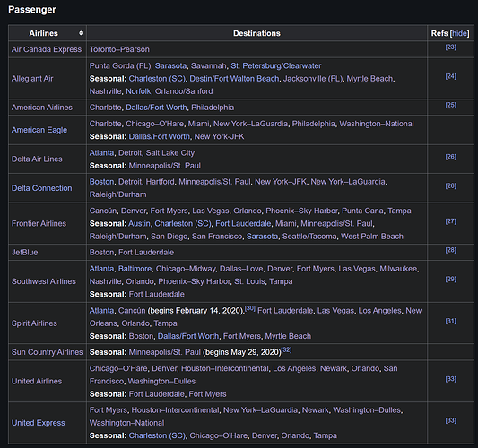Follow reference [27] for Frontier Airlines

click(450, 221)
